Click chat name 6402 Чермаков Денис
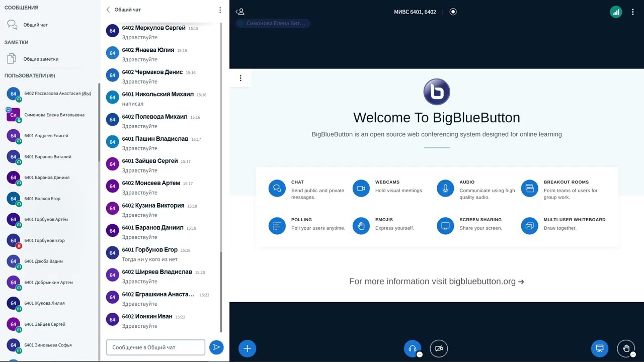 pos(152,72)
